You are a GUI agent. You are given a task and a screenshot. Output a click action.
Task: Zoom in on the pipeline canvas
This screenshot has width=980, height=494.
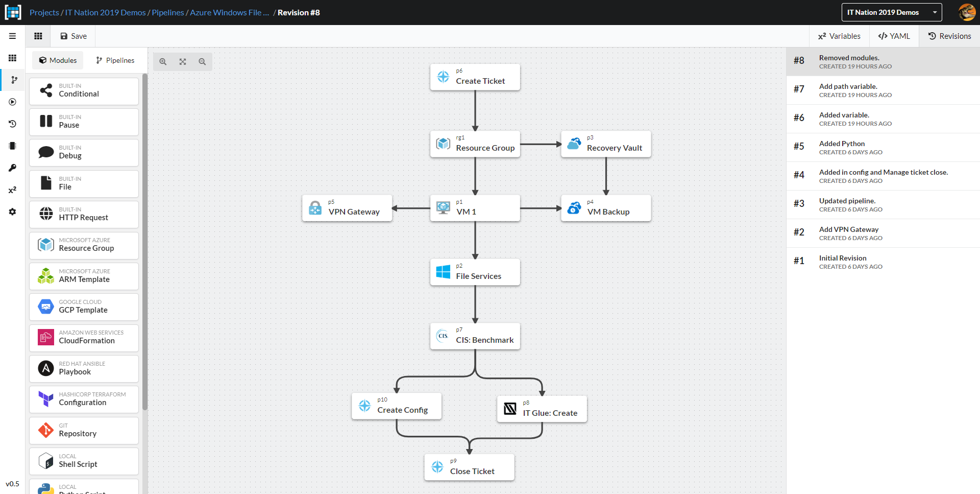(163, 62)
